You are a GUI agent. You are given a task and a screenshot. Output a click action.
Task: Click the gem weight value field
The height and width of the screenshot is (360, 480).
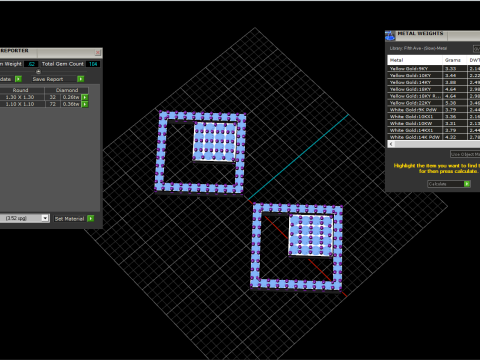tap(31, 64)
